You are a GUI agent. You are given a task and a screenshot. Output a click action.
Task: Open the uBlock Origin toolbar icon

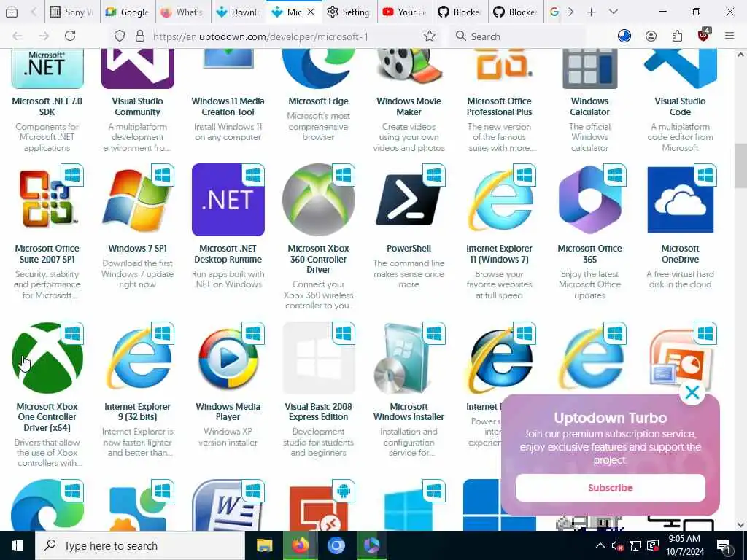tap(703, 35)
